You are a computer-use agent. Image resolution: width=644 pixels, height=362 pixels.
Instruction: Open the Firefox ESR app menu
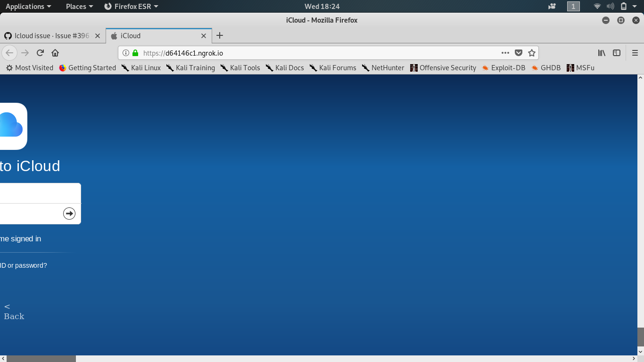click(x=131, y=6)
